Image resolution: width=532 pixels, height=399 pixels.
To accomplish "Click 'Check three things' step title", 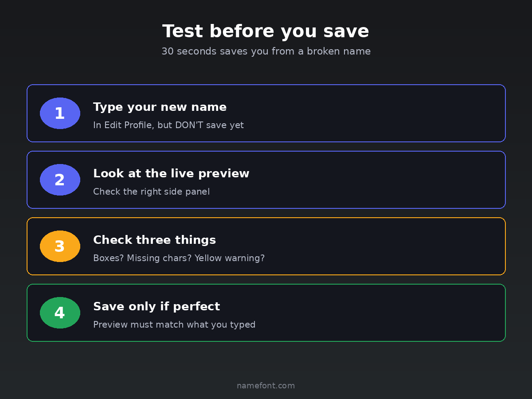I will 154,240.
